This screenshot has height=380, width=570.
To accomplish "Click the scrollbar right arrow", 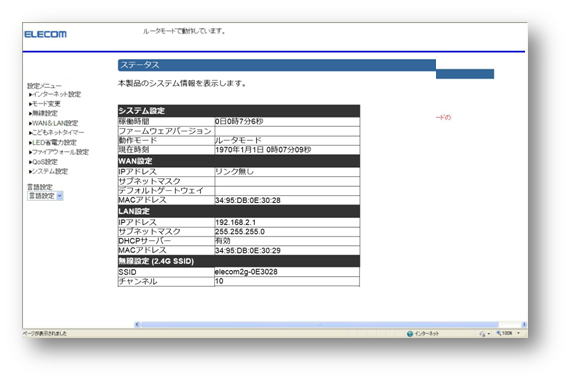I will tap(524, 324).
